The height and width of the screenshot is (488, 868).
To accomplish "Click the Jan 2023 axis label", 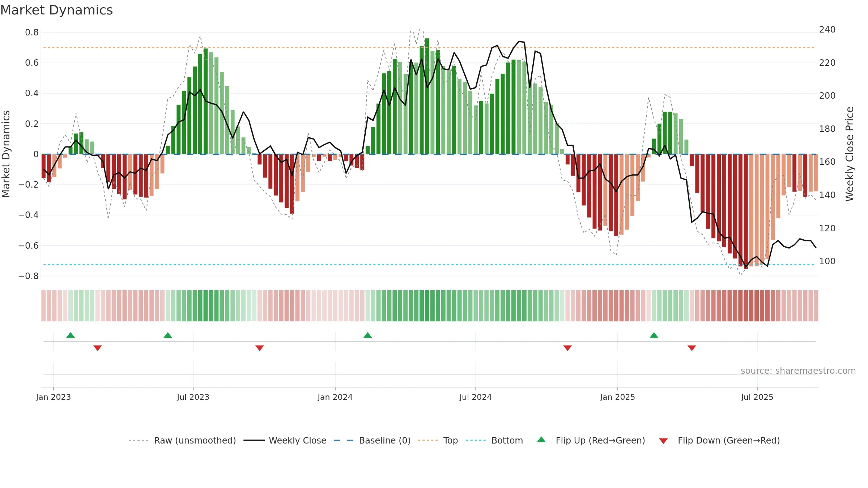I will tap(54, 397).
